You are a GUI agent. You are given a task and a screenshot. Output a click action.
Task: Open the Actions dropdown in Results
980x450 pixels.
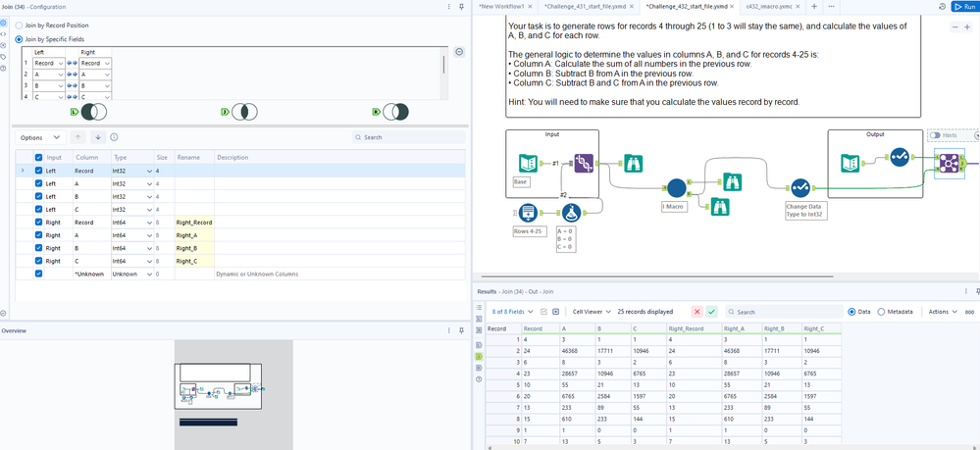944,312
